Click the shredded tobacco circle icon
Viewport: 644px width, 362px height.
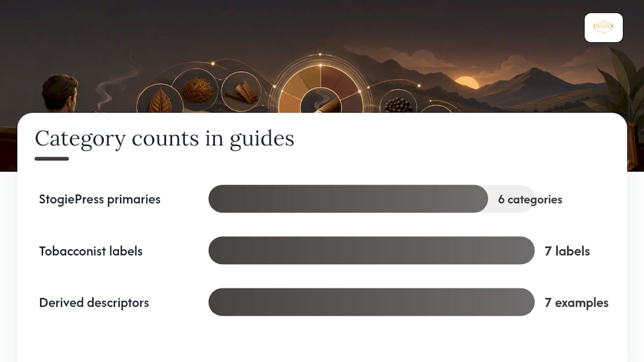click(x=194, y=89)
